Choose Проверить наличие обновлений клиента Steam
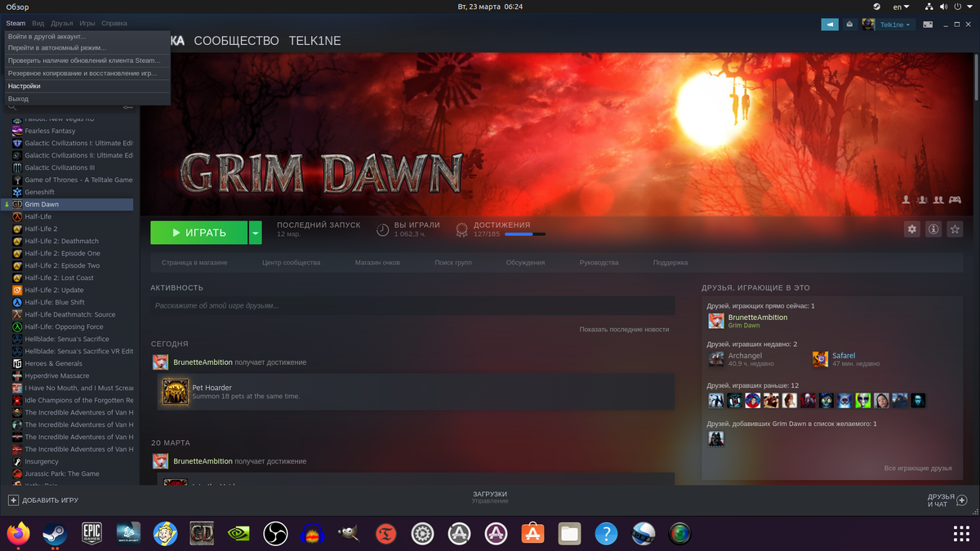The image size is (980, 551). [85, 60]
